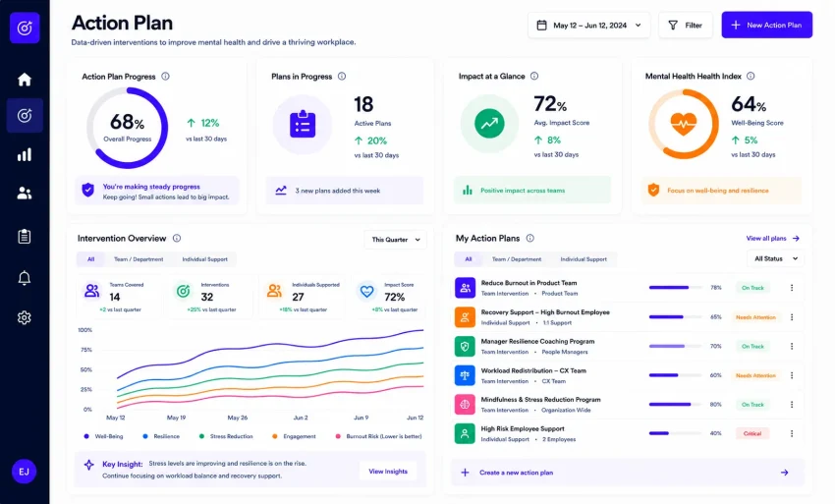
Task: Click Focus on well-being and resilience banner
Action: 722,191
